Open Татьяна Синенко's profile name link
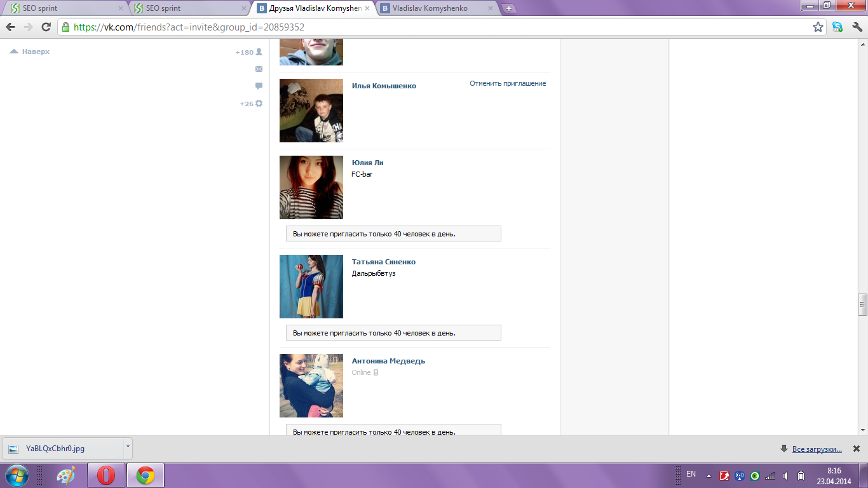This screenshot has width=868, height=488. pyautogui.click(x=384, y=262)
